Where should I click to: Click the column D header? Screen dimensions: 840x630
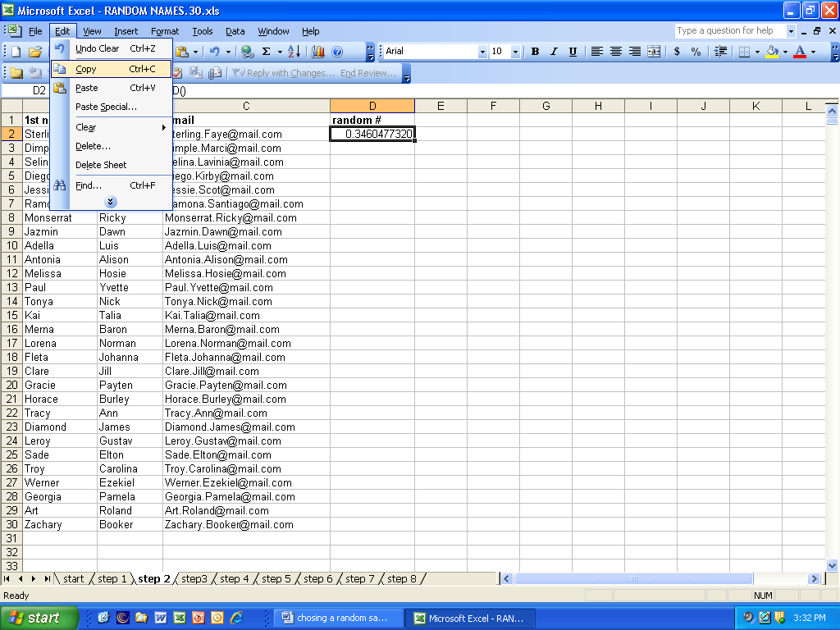tap(372, 106)
